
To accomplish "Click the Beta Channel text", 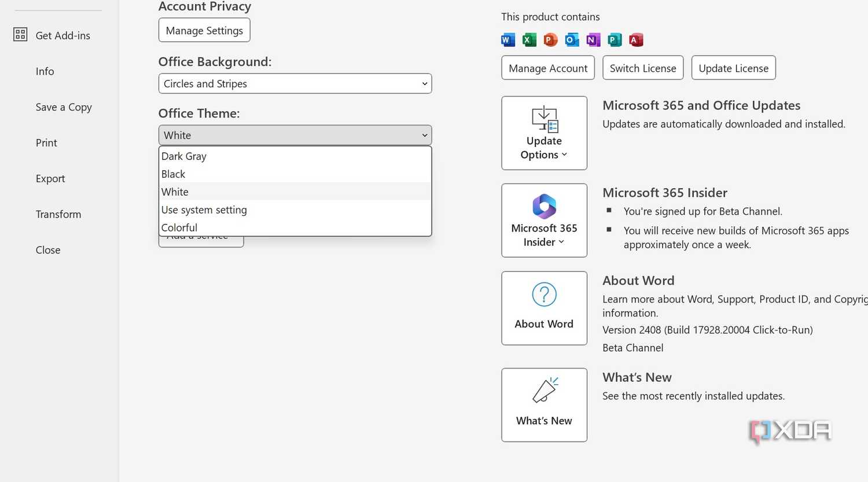I will 633,348.
